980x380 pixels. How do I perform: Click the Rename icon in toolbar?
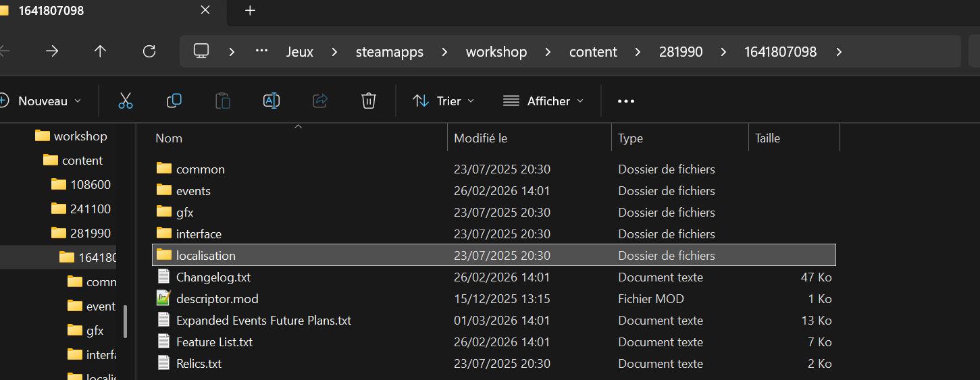272,101
